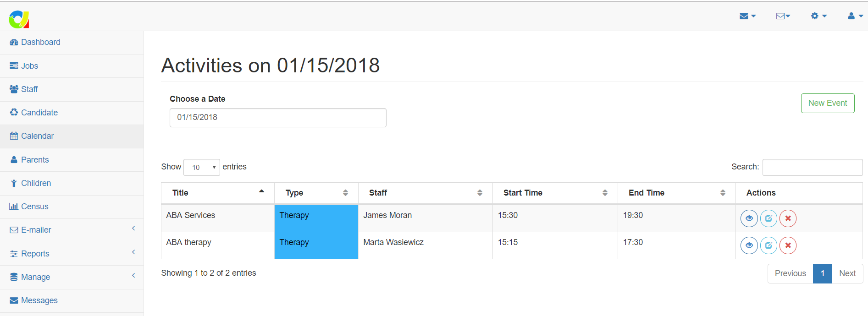The width and height of the screenshot is (868, 316).
Task: View the ABA therapy activity details
Action: coord(749,245)
